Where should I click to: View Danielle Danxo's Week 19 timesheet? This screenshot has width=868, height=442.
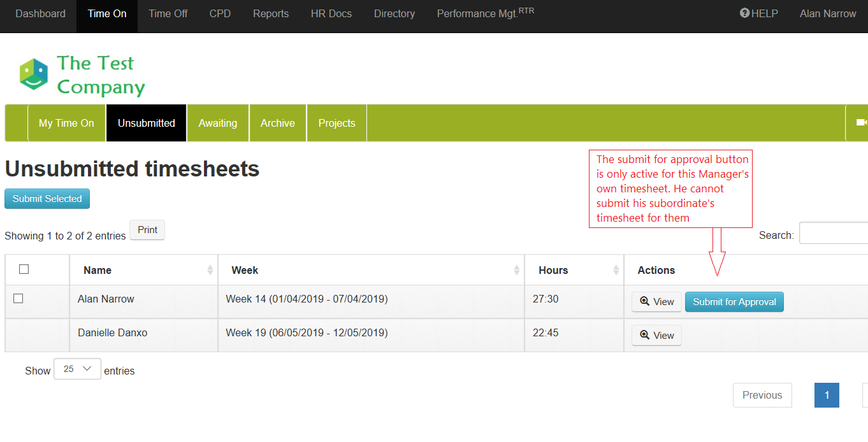tap(656, 335)
